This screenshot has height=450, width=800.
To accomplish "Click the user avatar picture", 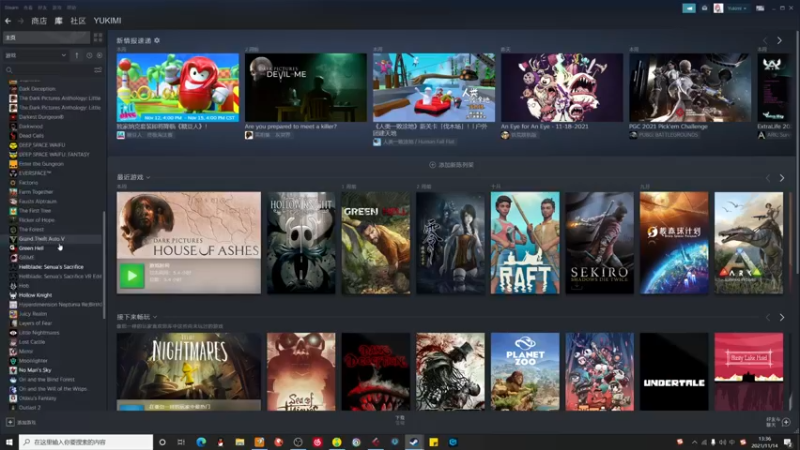I will pyautogui.click(x=718, y=8).
